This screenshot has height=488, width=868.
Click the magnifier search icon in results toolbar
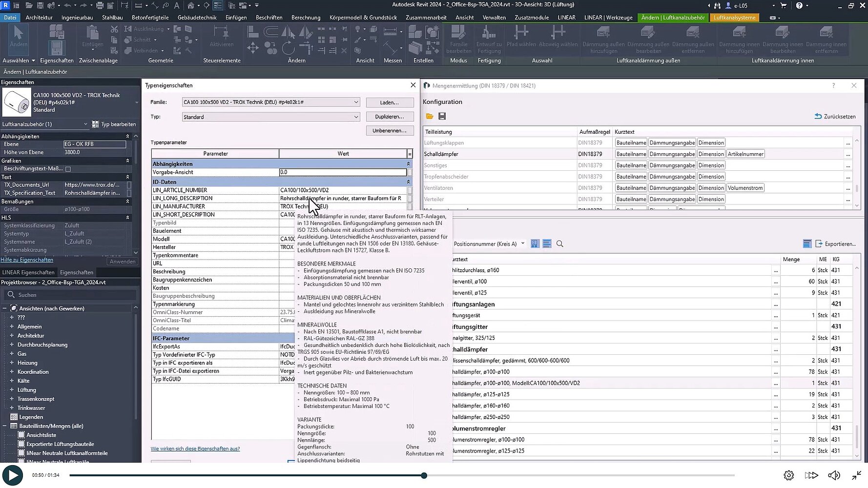[560, 244]
